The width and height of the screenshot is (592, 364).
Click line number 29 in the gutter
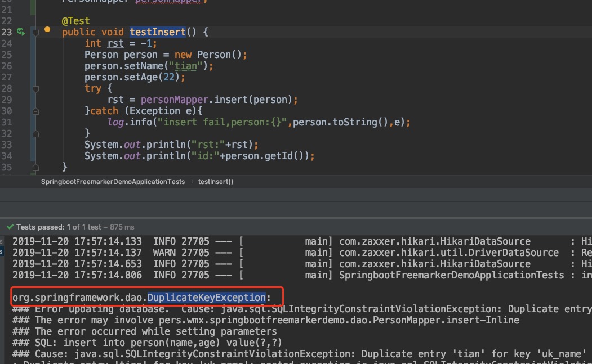click(6, 100)
